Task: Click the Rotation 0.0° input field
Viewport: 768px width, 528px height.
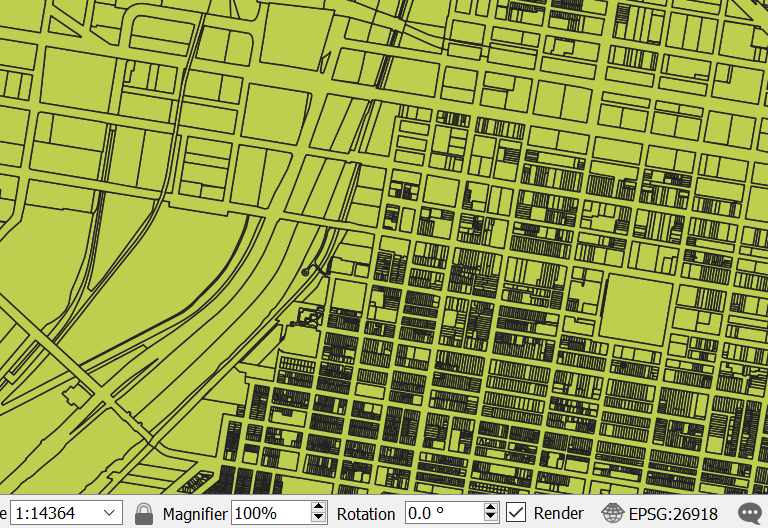Action: (x=442, y=513)
